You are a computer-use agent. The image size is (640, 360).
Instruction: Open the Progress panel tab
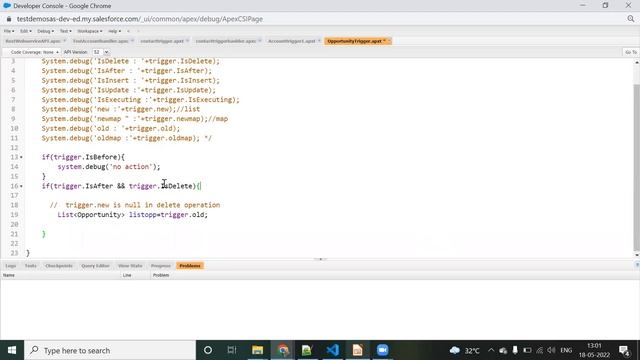click(x=161, y=266)
